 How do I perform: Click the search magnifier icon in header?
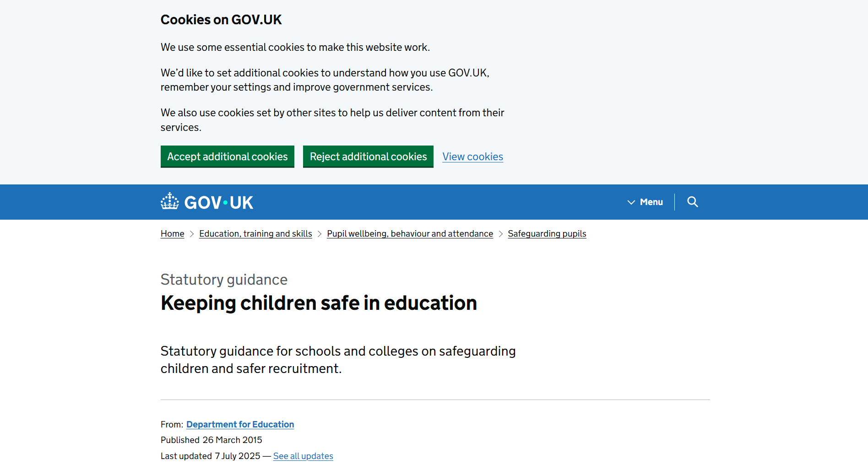[692, 202]
